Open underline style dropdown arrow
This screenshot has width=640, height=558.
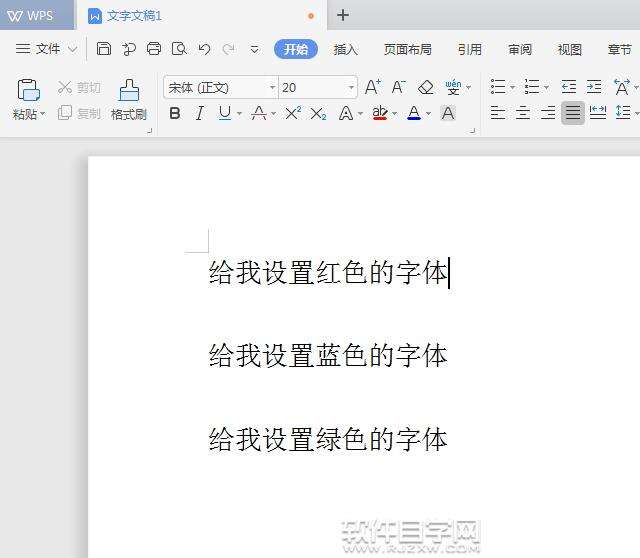(240, 113)
